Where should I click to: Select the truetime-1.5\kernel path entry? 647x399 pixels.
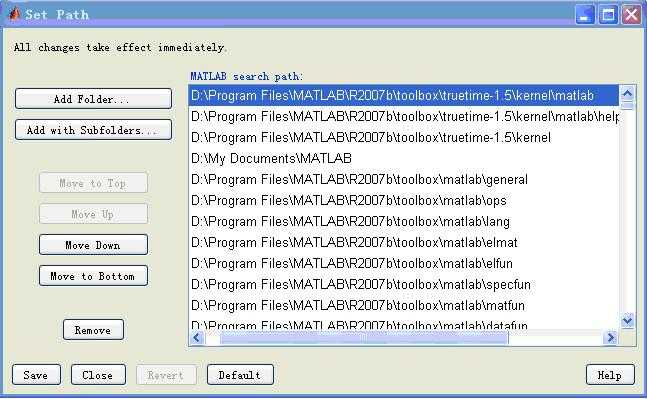[404, 137]
